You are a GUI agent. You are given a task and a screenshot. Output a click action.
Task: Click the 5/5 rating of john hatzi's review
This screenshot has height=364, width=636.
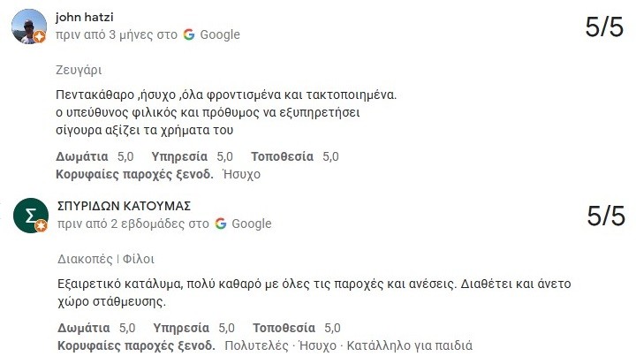(604, 27)
